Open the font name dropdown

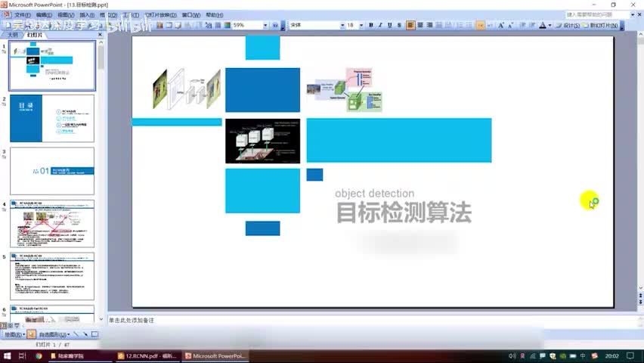342,25
